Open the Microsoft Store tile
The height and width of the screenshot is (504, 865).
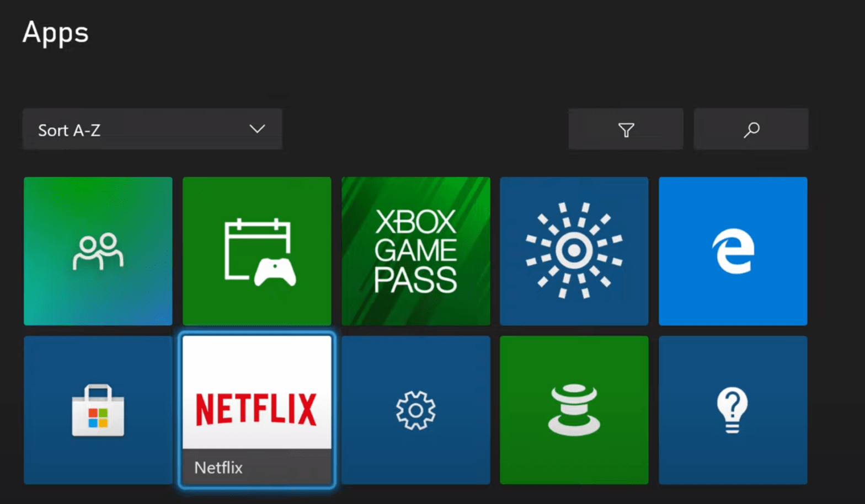click(x=98, y=410)
